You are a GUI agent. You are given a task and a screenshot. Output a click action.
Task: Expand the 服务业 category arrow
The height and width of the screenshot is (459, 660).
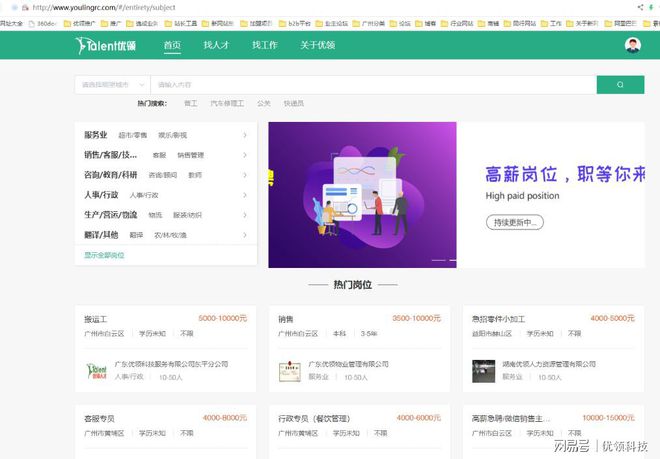pyautogui.click(x=245, y=135)
